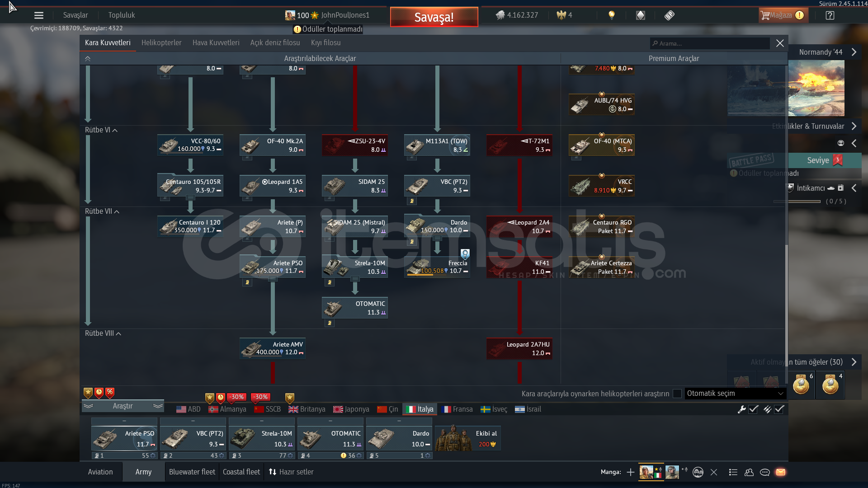Open the friends people icon
868x488 pixels.
pyautogui.click(x=749, y=472)
